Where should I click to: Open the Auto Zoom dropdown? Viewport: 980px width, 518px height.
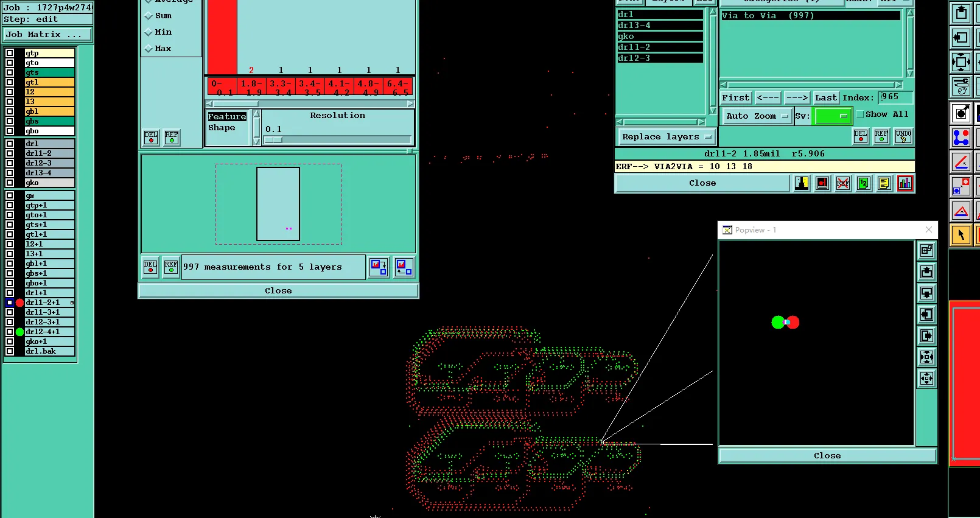(757, 116)
